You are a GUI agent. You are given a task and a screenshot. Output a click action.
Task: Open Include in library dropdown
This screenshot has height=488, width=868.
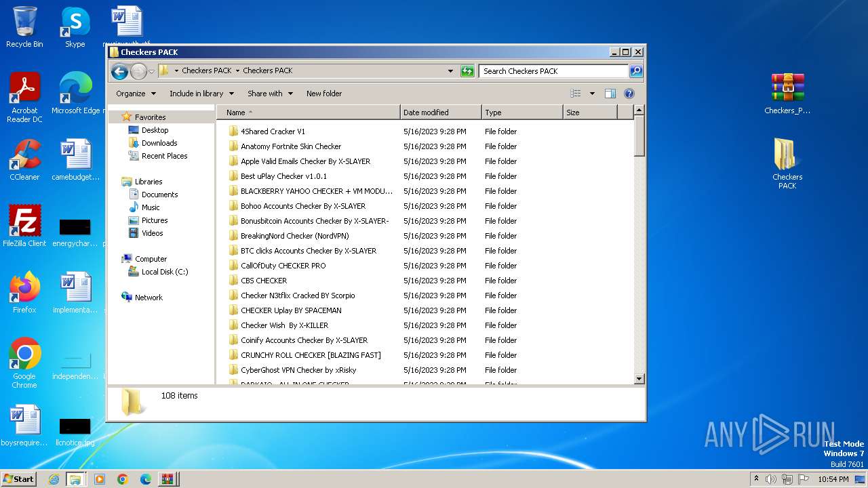point(201,94)
